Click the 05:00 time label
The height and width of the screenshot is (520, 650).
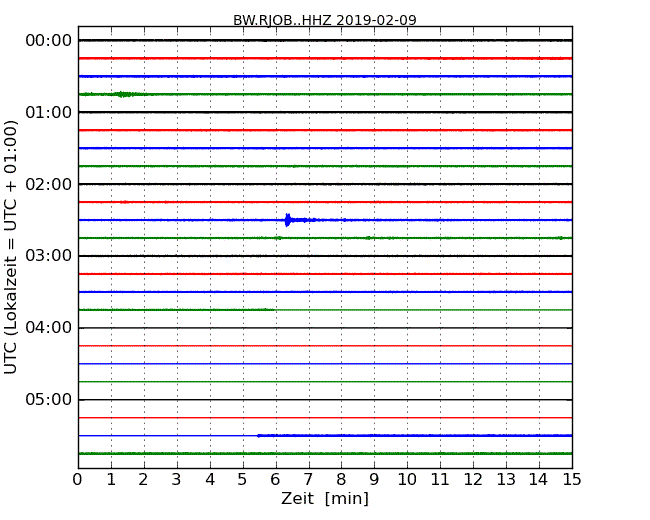[x=49, y=399]
